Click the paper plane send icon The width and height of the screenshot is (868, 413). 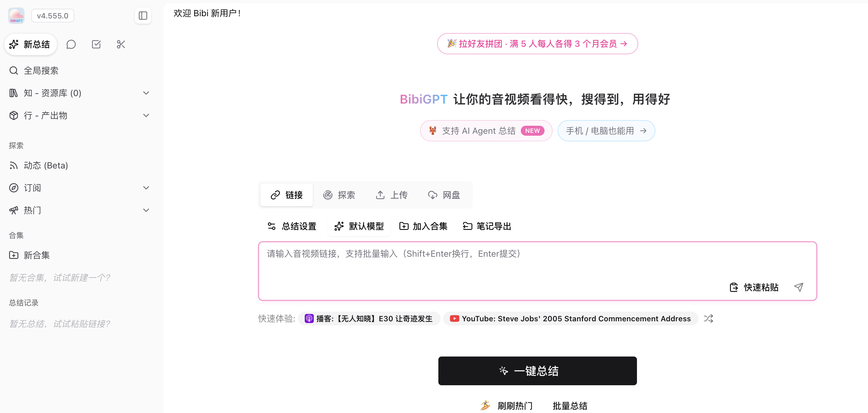coord(799,287)
